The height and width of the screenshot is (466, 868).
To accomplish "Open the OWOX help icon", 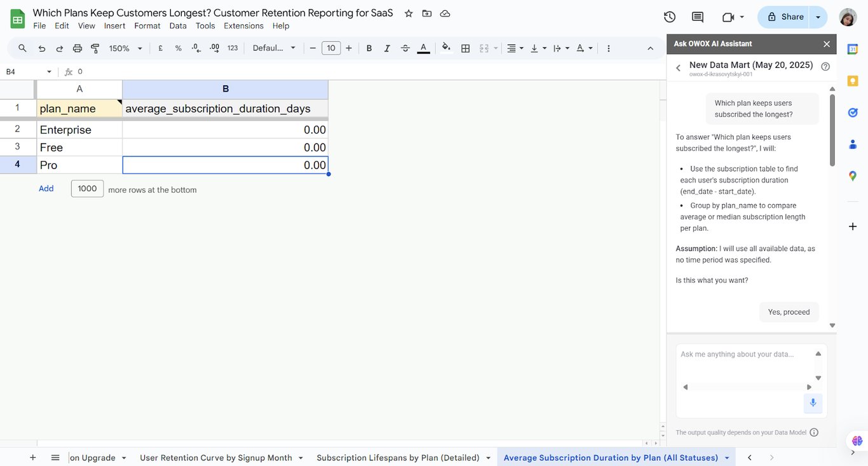I will tap(825, 66).
